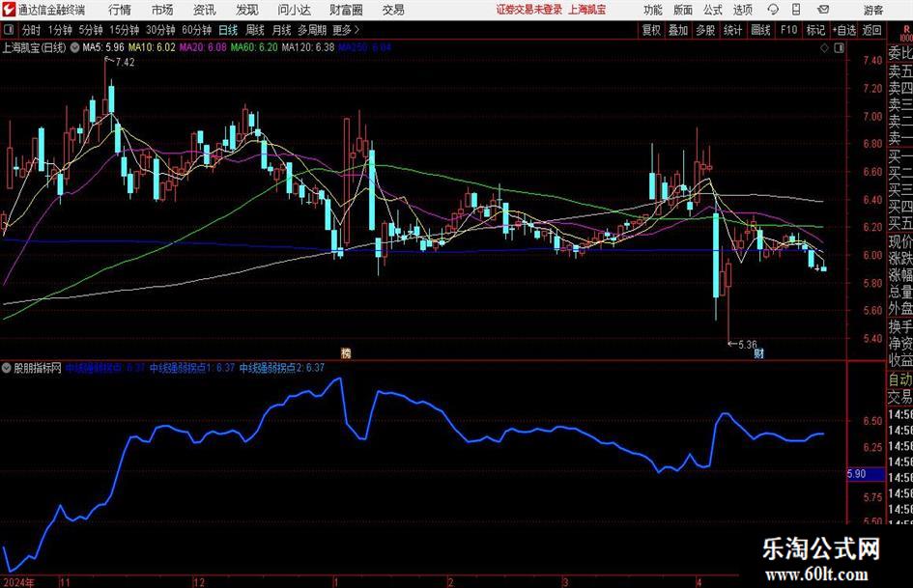
Task: Click 中线强弱拐点2: 6.37 label
Action: click(282, 368)
